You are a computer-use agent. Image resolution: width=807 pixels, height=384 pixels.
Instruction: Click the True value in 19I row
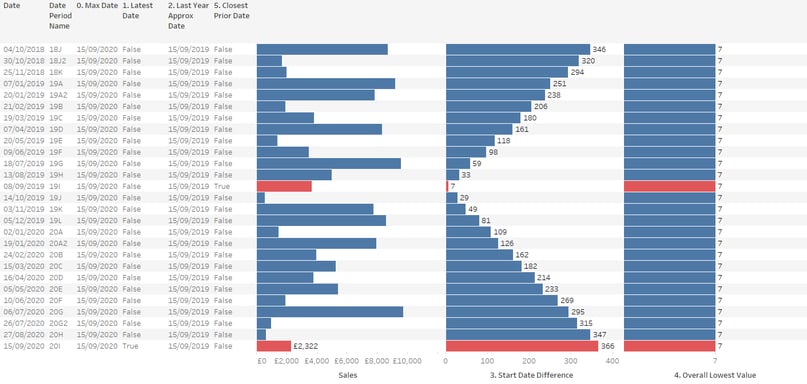222,186
